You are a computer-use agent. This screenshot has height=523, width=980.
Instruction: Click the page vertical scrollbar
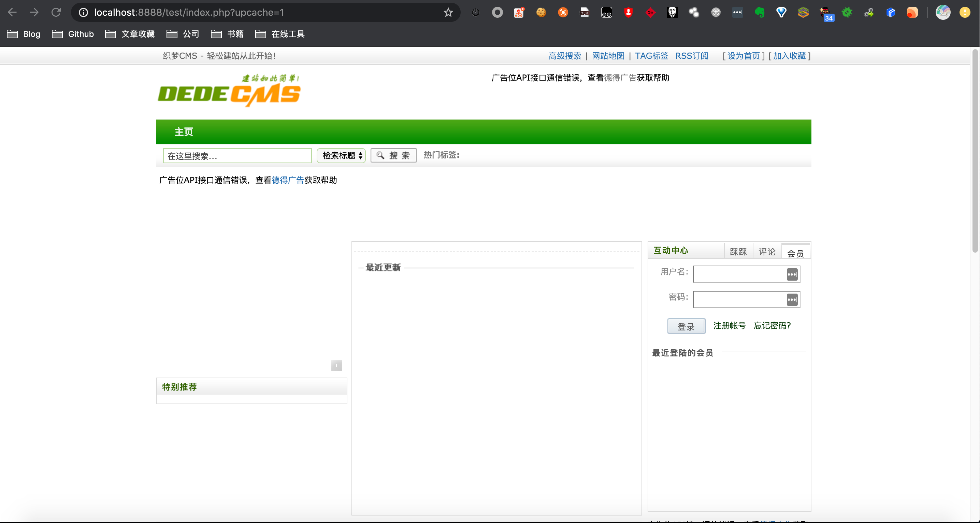[x=975, y=151]
